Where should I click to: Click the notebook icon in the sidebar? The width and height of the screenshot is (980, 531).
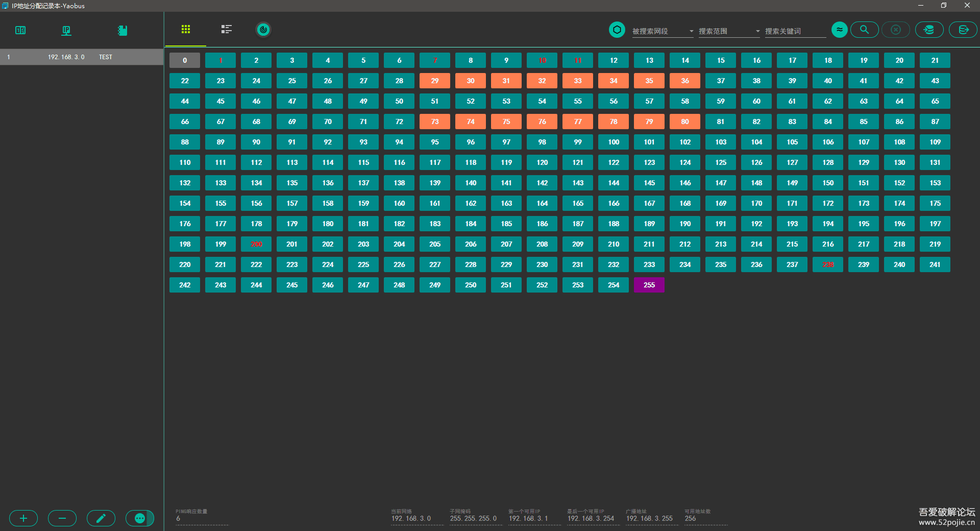tap(122, 31)
